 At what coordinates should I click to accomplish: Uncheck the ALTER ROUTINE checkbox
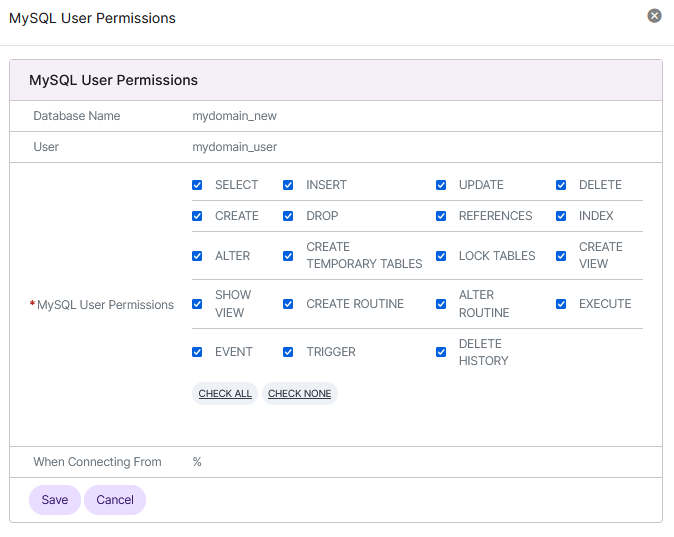(x=441, y=304)
